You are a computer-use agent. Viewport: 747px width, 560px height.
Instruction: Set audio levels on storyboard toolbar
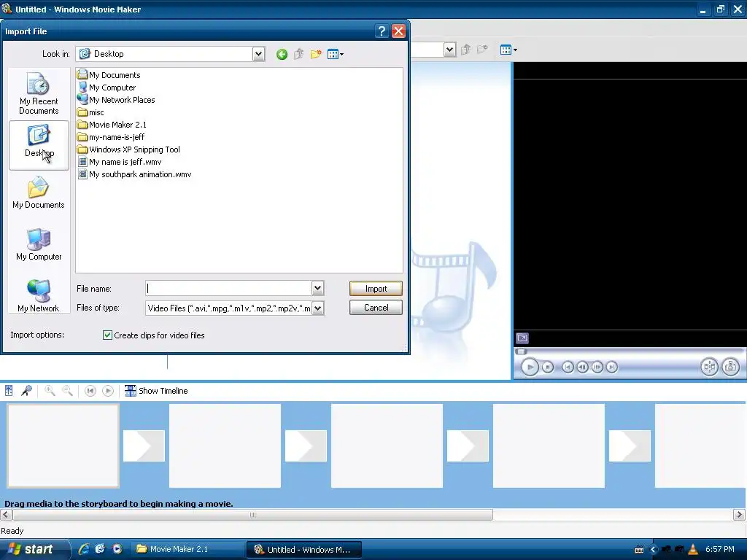pos(9,391)
